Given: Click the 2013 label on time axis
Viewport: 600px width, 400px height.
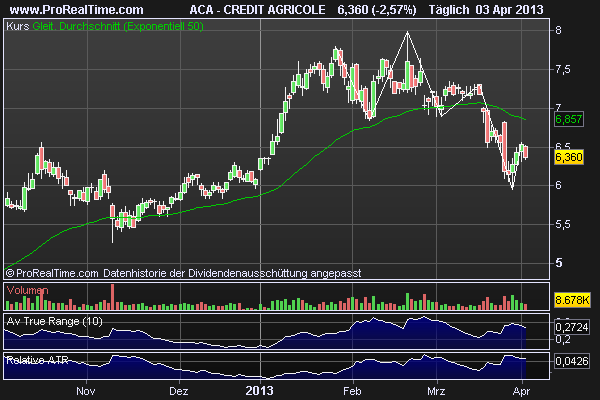Looking at the screenshot, I should (259, 391).
